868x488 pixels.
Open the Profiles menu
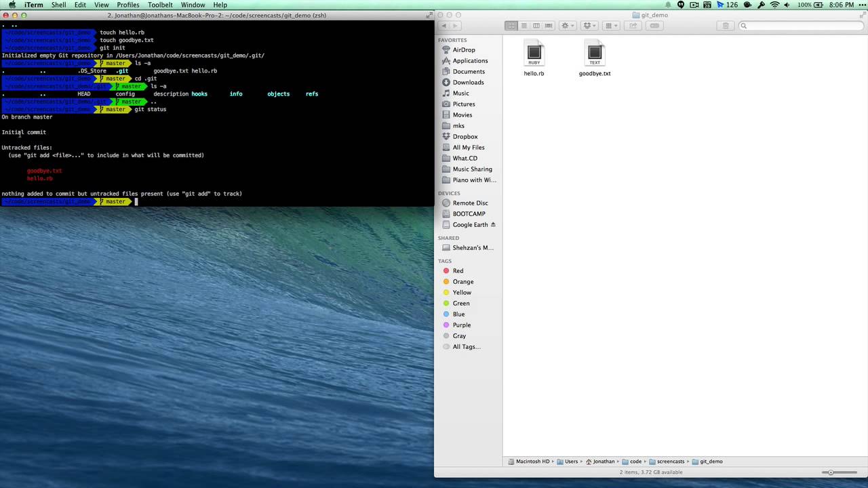click(x=127, y=5)
